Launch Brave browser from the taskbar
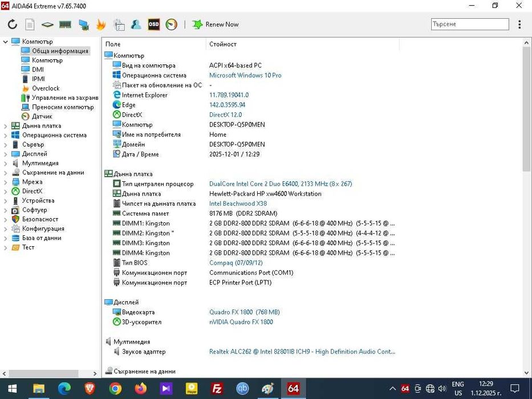The height and width of the screenshot is (399, 532). [90, 389]
